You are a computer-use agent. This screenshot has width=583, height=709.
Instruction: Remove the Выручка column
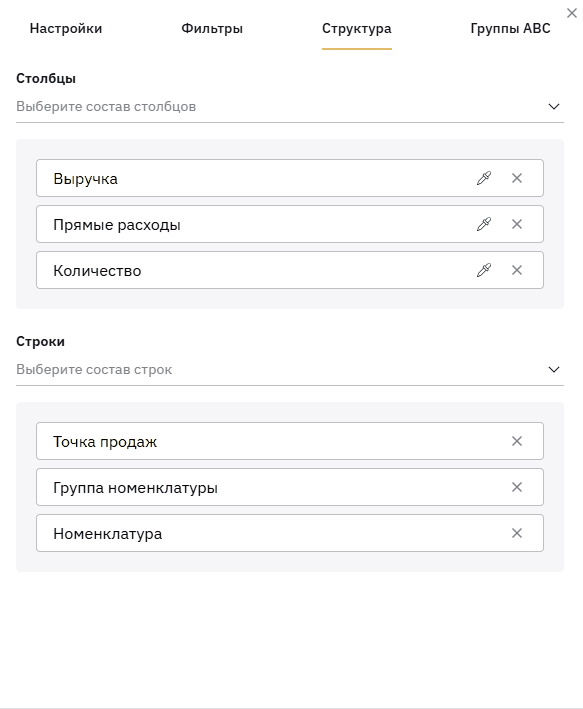pos(517,178)
